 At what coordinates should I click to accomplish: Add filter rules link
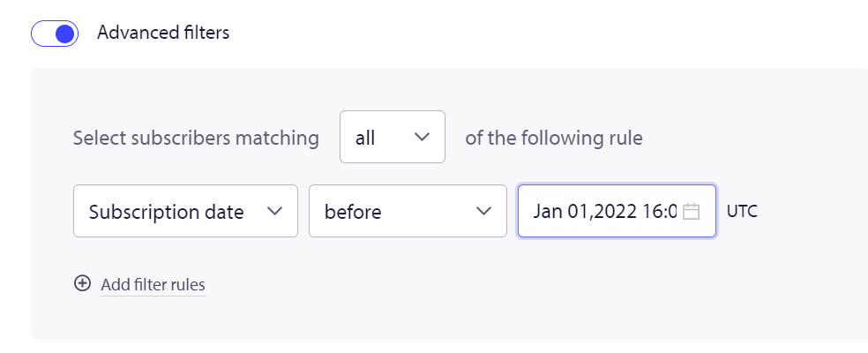tap(153, 285)
